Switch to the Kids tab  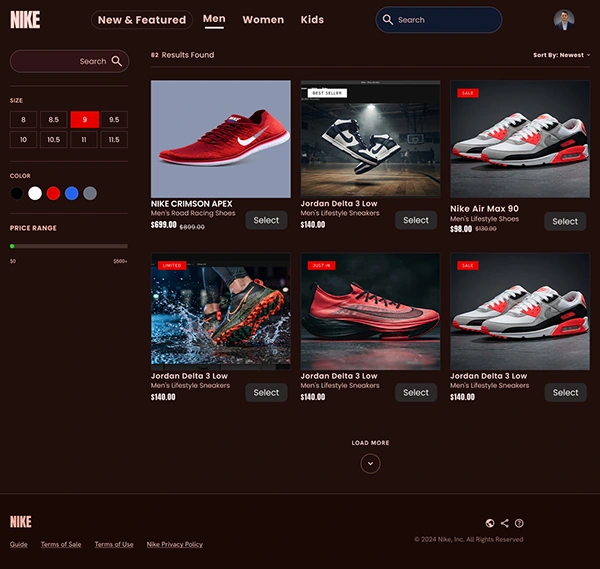[x=312, y=20]
